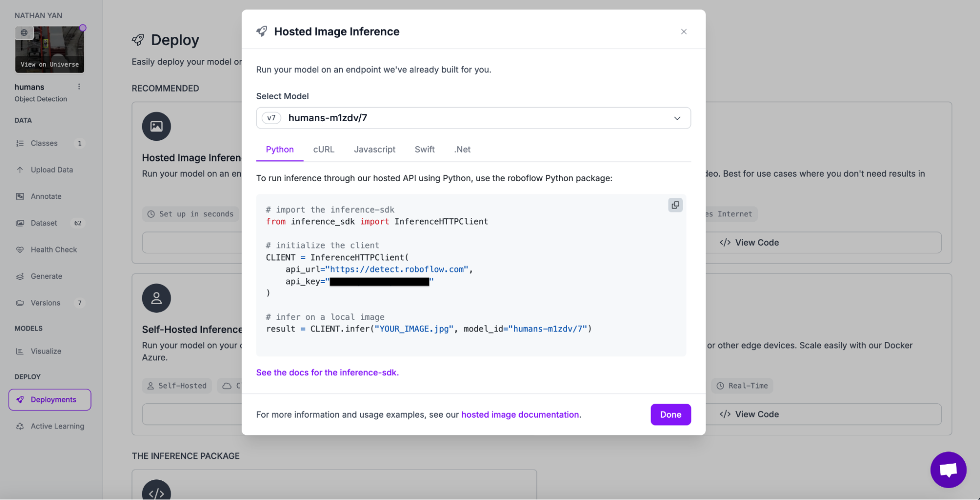Click the Object Detection project type label
980x500 pixels.
coord(41,99)
